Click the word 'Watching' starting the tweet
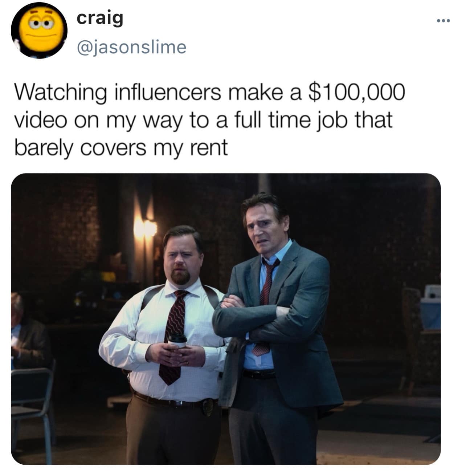 [60, 92]
